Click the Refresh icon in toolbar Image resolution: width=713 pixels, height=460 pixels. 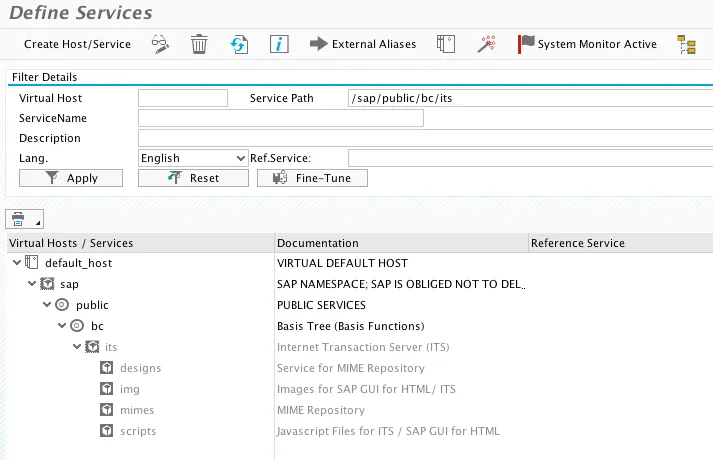[x=239, y=44]
